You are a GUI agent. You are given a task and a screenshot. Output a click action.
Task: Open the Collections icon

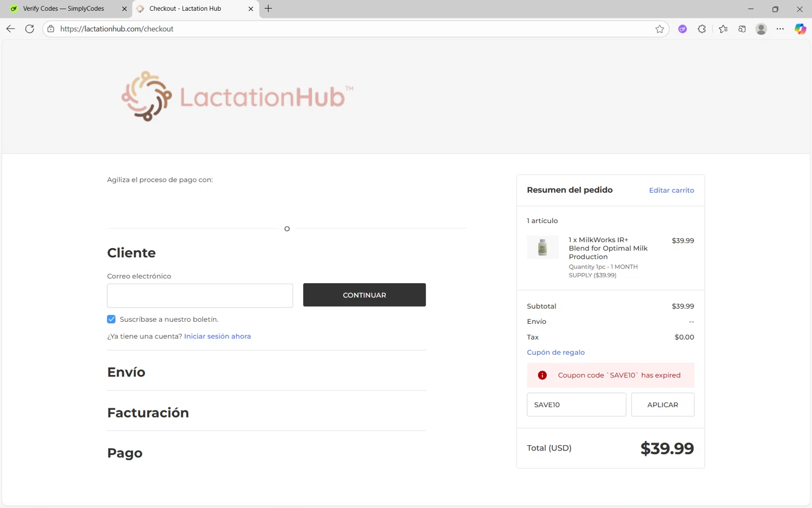pos(742,29)
